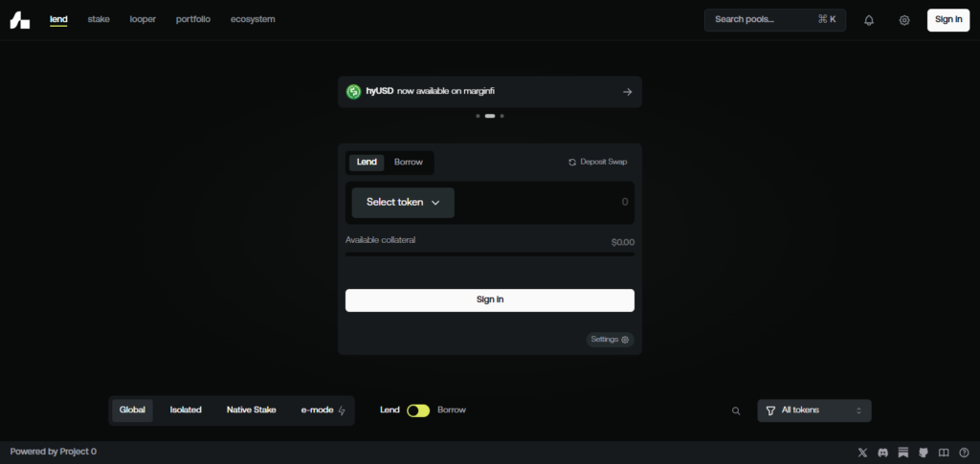The width and height of the screenshot is (980, 464).
Task: Open the Settings button in the lend box
Action: pyautogui.click(x=610, y=340)
